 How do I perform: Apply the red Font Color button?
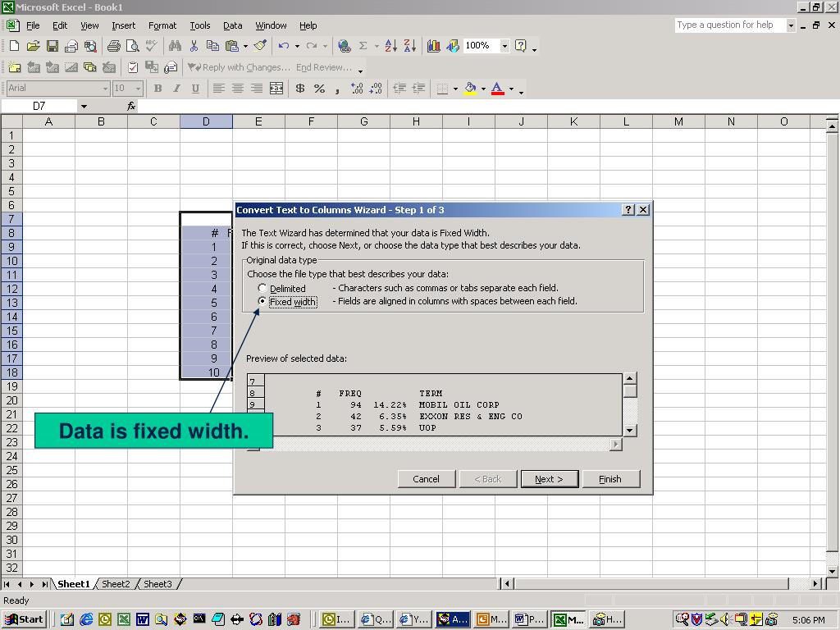(x=498, y=89)
